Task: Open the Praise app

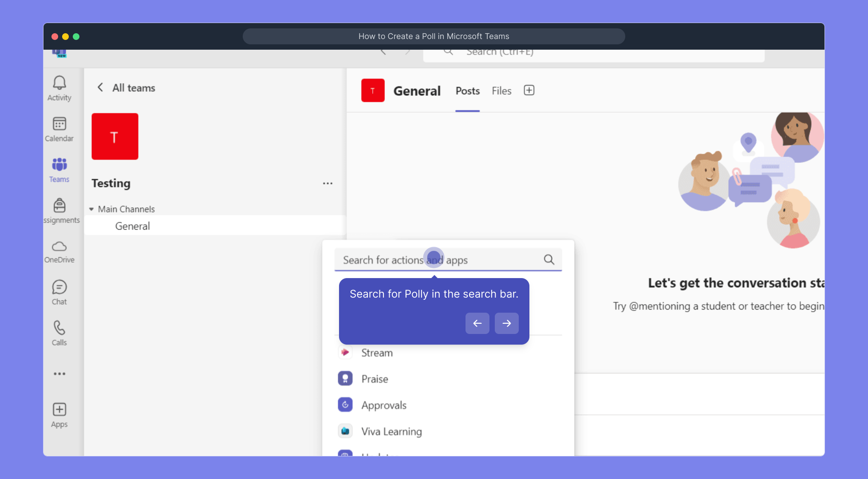Action: point(374,378)
